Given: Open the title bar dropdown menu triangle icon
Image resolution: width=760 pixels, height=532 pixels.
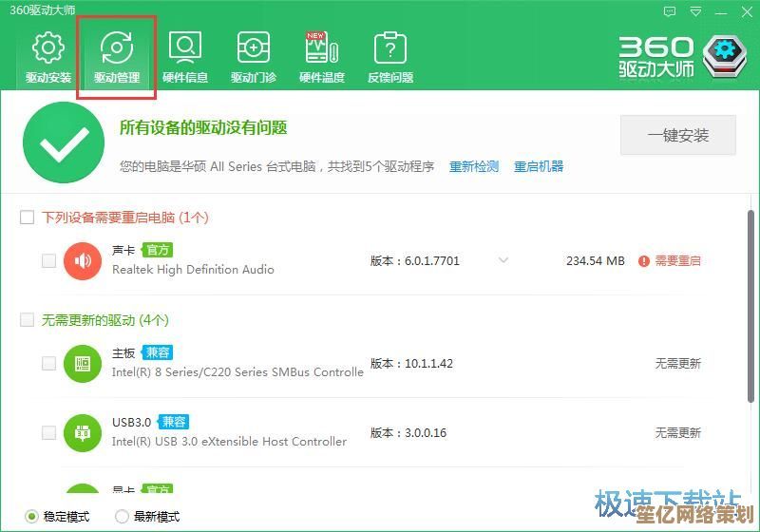Looking at the screenshot, I should point(695,11).
